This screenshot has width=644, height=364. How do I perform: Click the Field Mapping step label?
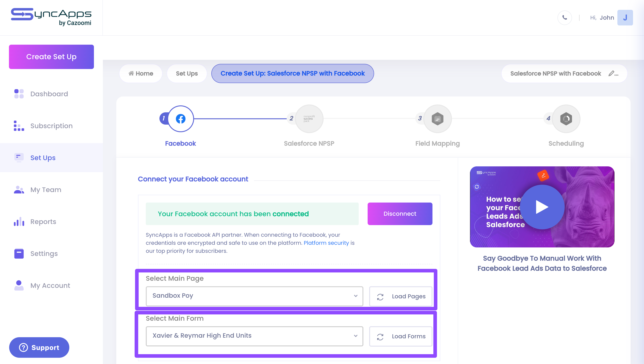pyautogui.click(x=438, y=144)
